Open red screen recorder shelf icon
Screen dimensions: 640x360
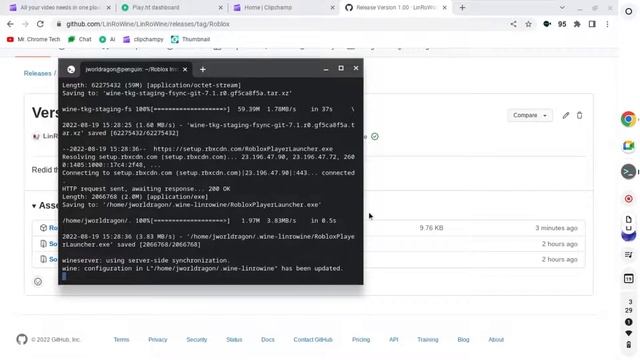628,199
